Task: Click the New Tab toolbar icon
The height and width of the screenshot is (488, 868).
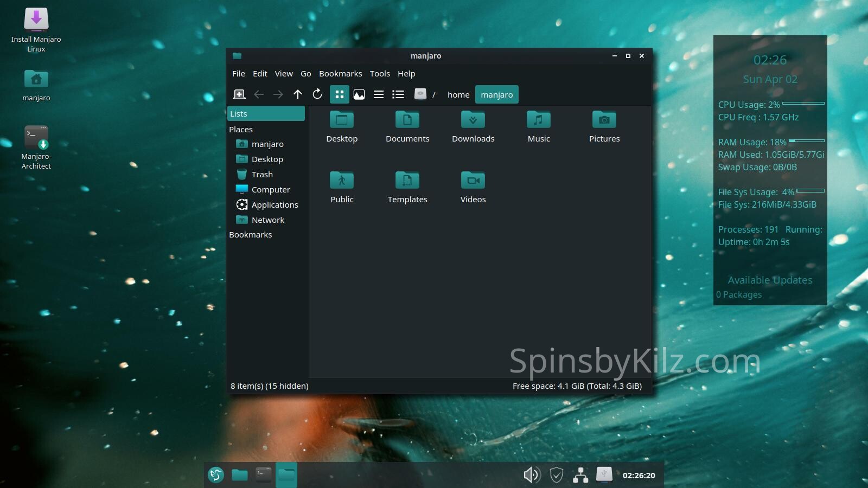Action: [239, 94]
